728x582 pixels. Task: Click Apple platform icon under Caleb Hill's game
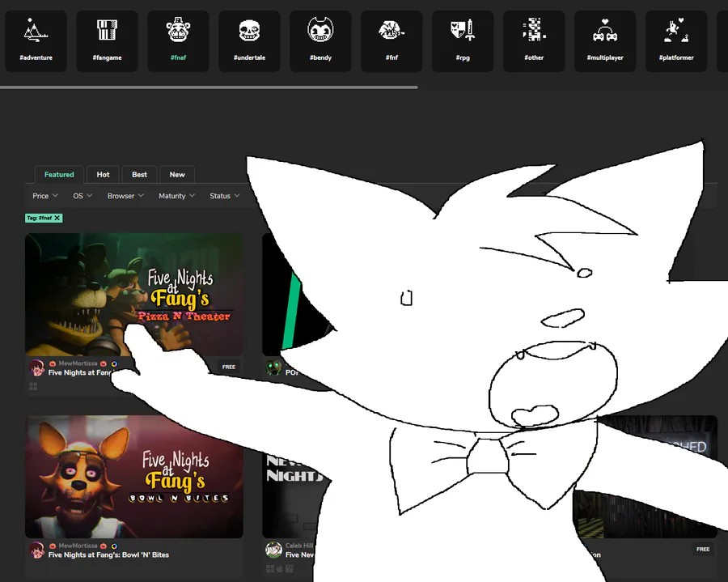280,568
